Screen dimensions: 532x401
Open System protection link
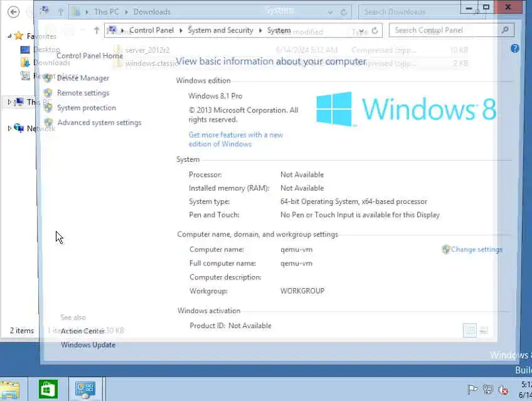pyautogui.click(x=87, y=108)
